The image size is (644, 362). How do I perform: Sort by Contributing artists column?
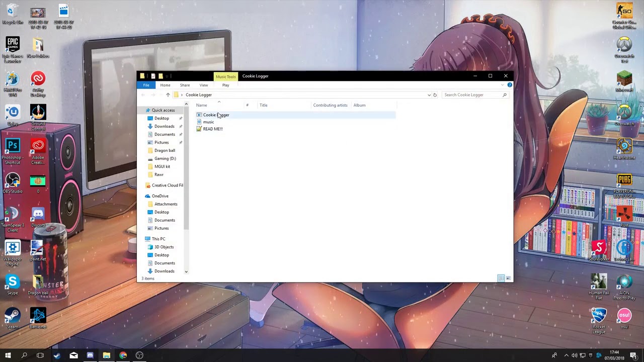[331, 105]
